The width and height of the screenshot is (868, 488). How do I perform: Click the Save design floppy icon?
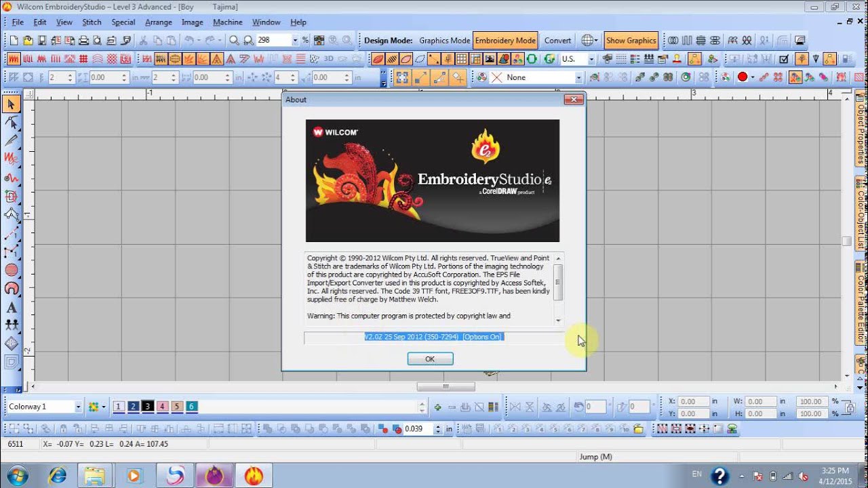42,41
